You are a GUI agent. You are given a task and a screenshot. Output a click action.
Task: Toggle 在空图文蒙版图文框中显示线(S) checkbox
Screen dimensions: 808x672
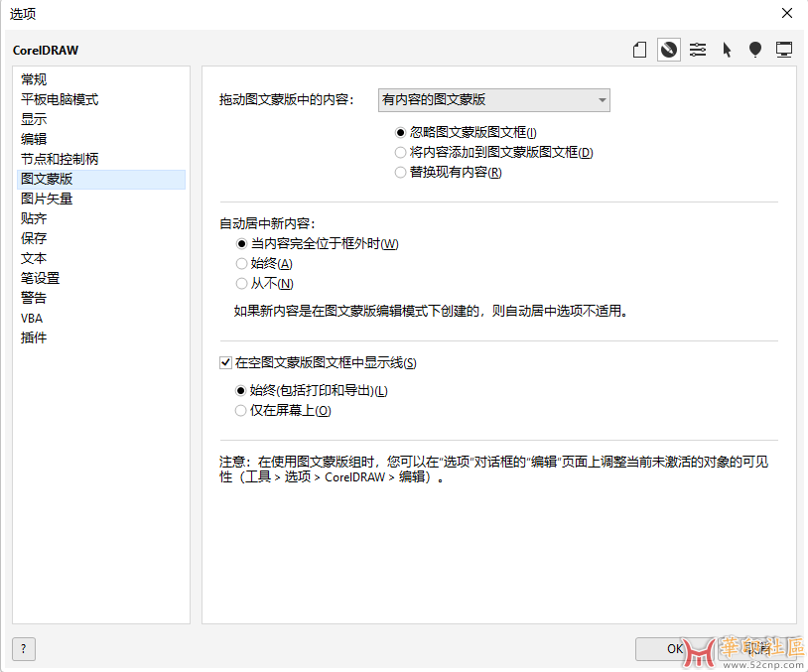(x=318, y=362)
